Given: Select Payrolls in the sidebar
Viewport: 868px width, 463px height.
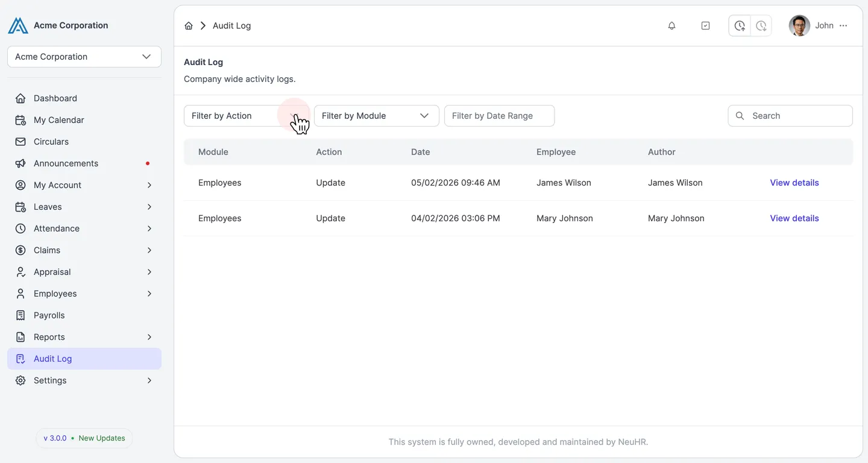Looking at the screenshot, I should click(x=84, y=315).
